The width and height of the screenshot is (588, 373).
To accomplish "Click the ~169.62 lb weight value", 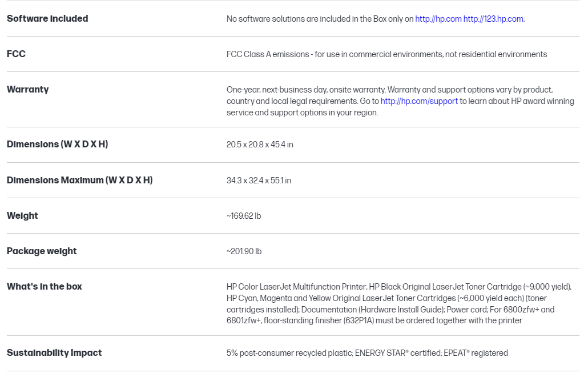I will (244, 216).
